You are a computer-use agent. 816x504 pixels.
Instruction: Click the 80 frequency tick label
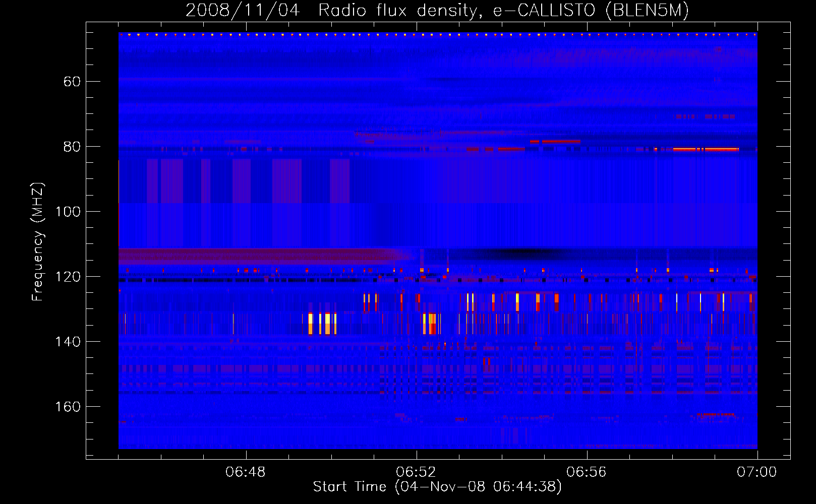[x=72, y=147]
